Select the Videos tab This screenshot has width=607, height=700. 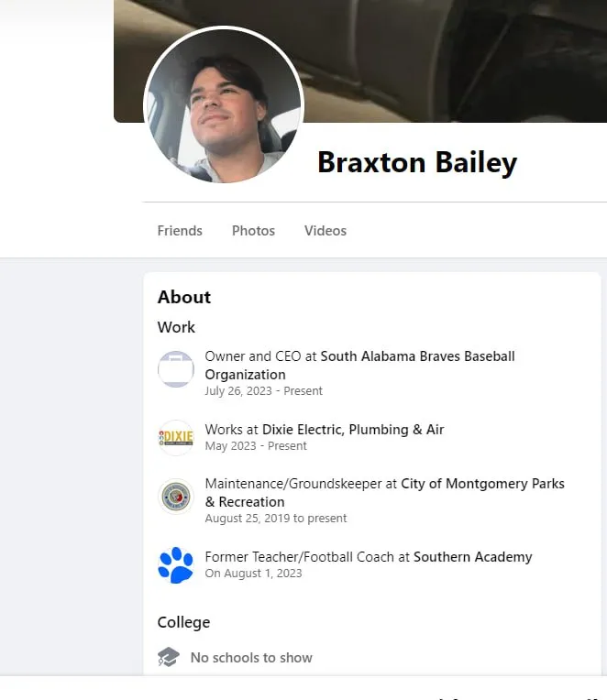(326, 230)
